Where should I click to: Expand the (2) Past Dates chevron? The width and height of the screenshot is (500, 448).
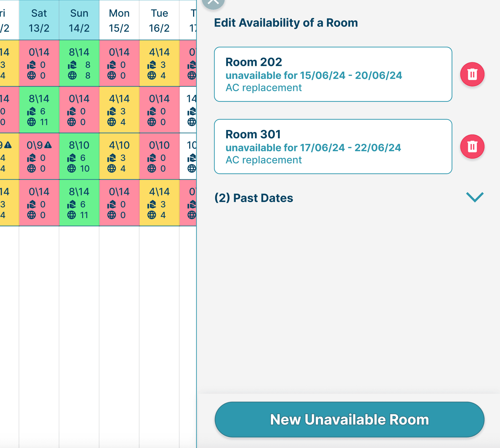475,197
